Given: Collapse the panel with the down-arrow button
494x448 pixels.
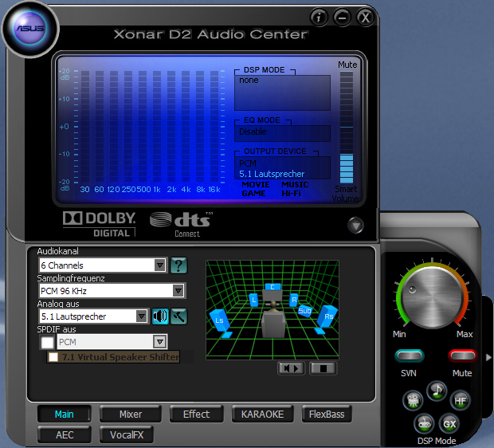Looking at the screenshot, I should 355,225.
